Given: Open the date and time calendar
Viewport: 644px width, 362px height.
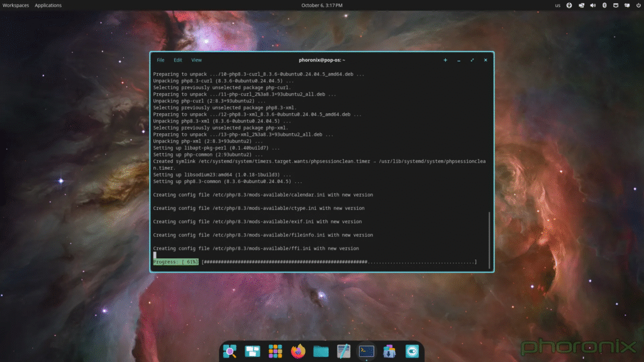Looking at the screenshot, I should click(x=321, y=5).
